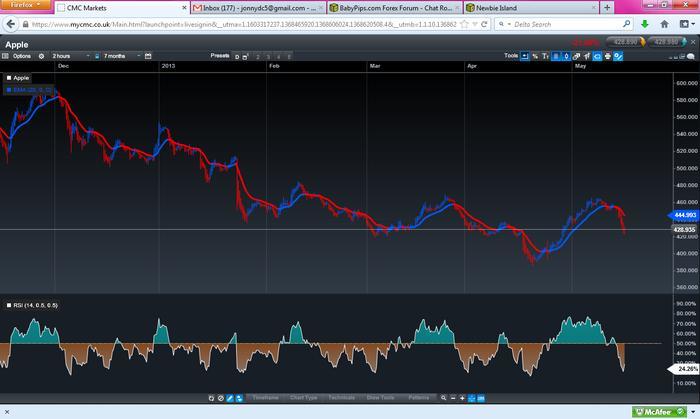
Task: Select preset slot 4
Action: [278, 57]
